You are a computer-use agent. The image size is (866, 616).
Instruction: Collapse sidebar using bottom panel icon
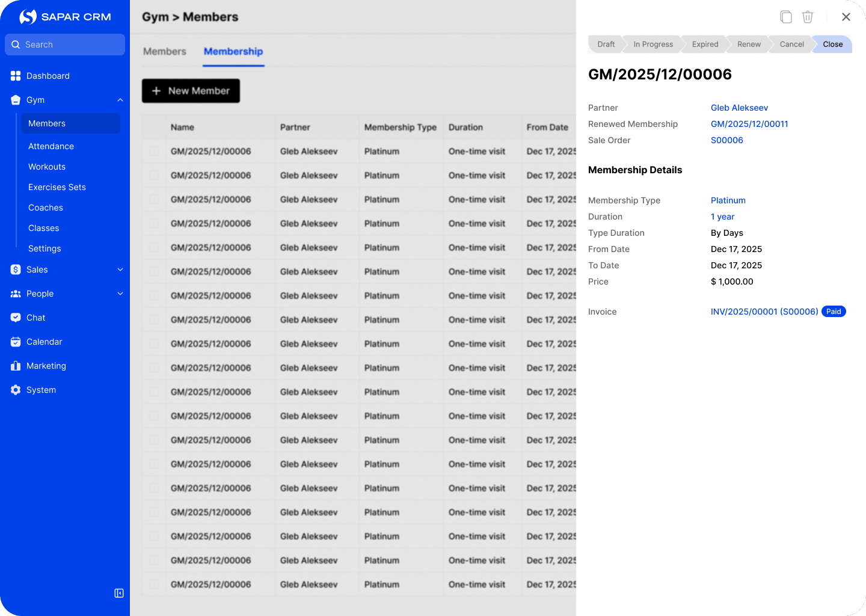119,593
